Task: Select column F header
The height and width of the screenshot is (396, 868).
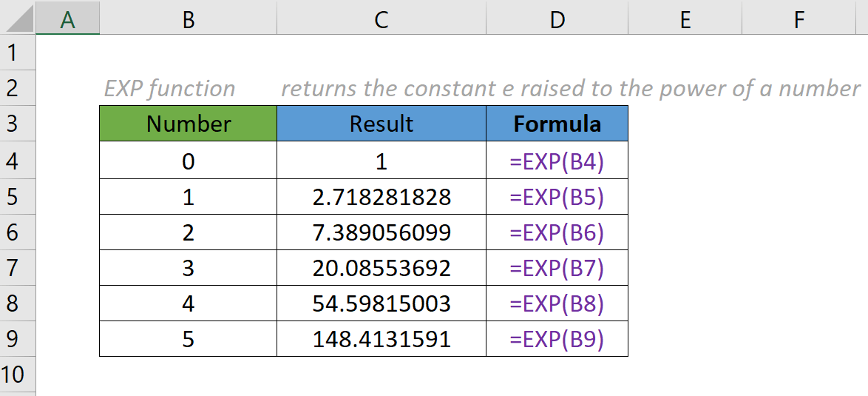Action: pyautogui.click(x=799, y=20)
